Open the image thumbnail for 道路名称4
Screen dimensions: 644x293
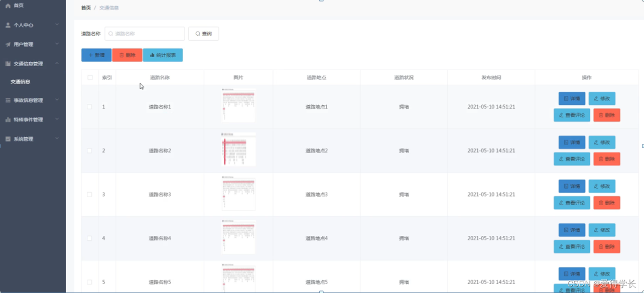[x=238, y=237]
